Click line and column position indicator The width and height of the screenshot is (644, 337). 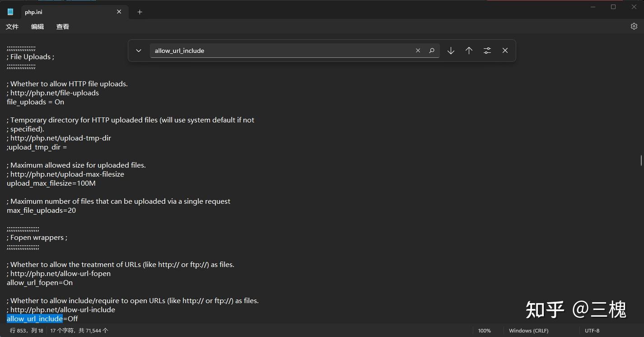click(x=27, y=331)
